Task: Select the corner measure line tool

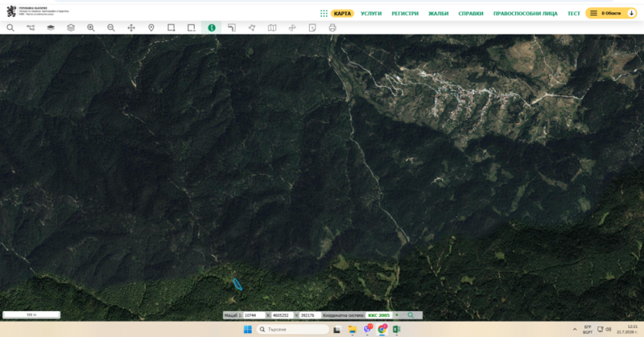Action: coord(232,28)
